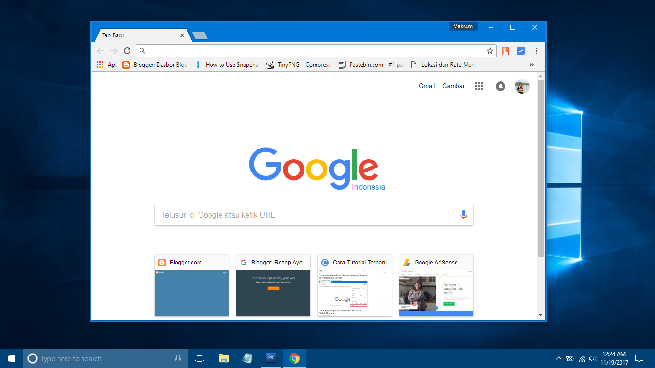Click the volume icon in the system tray
The image size is (655, 368).
point(593,358)
